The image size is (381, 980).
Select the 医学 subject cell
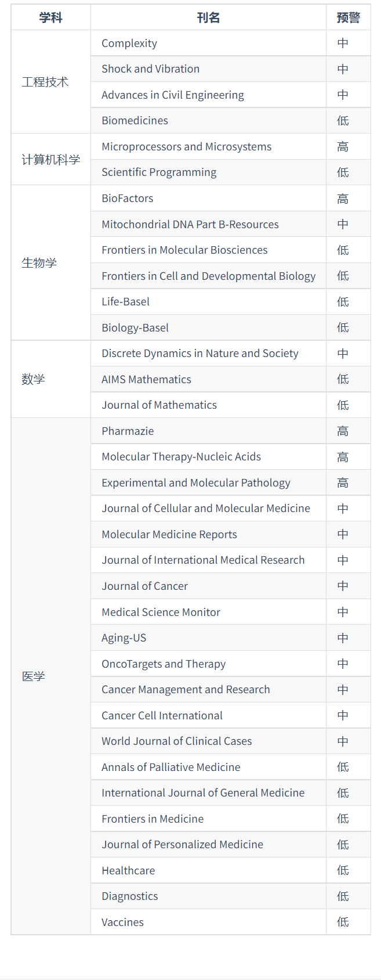click(x=33, y=676)
